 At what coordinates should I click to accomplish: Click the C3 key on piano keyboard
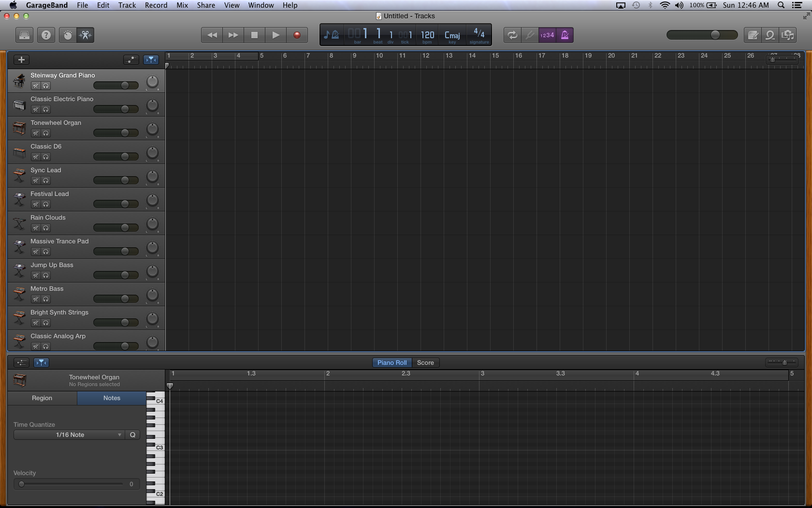coord(159,448)
